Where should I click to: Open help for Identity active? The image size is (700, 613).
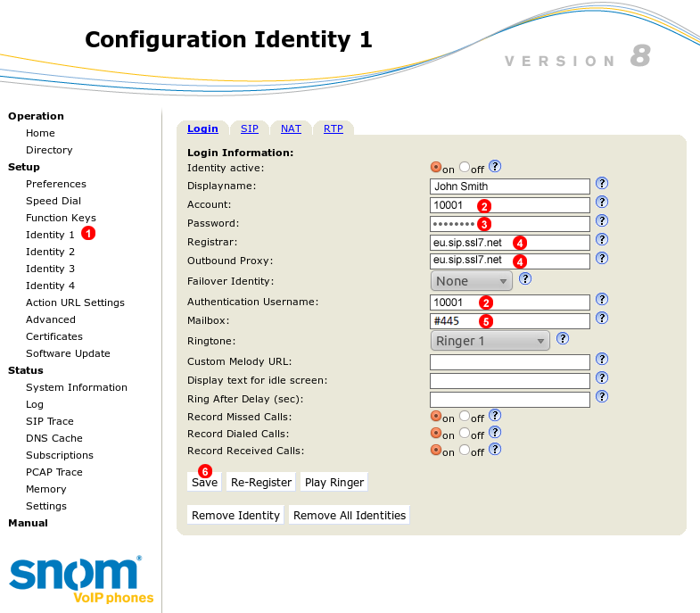coord(495,167)
